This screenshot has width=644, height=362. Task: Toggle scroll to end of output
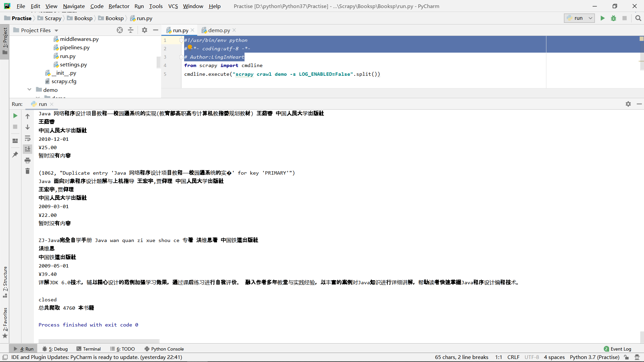(28, 149)
